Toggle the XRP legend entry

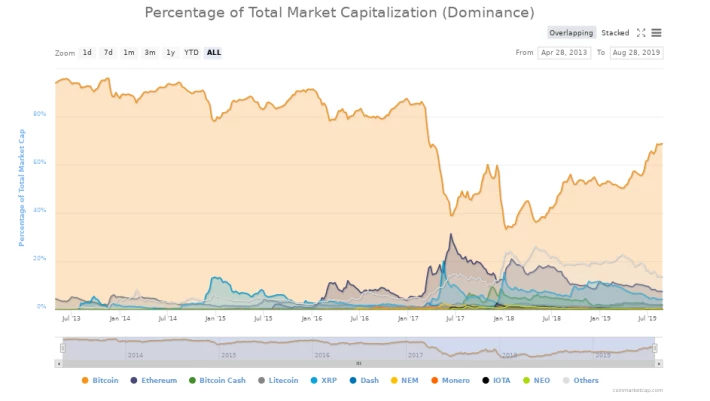324,381
